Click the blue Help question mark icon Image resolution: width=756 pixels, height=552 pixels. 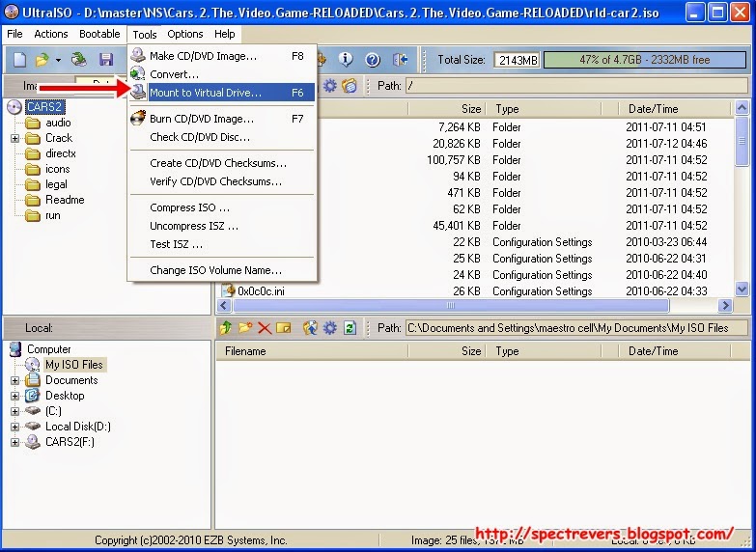(x=373, y=59)
